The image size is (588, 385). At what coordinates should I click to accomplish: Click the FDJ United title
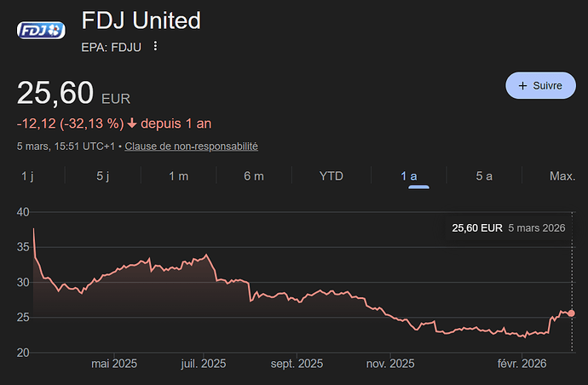[x=141, y=20]
